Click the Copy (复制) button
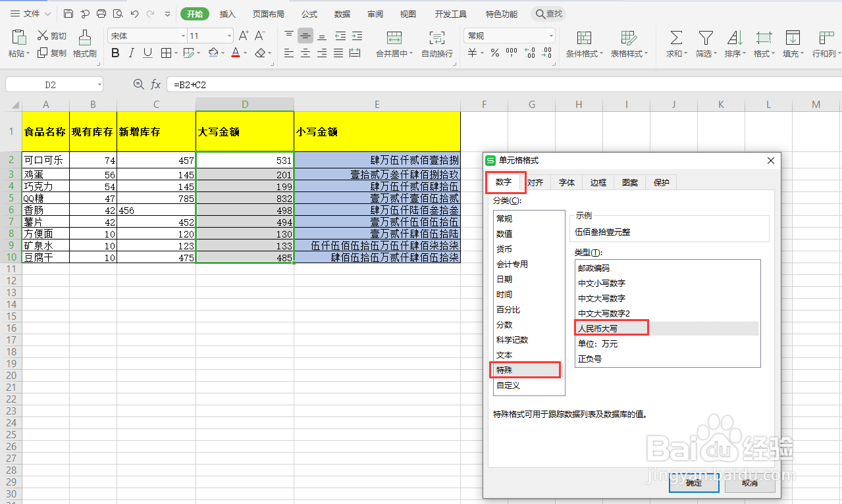Viewport: 842px width, 504px height. click(x=51, y=53)
